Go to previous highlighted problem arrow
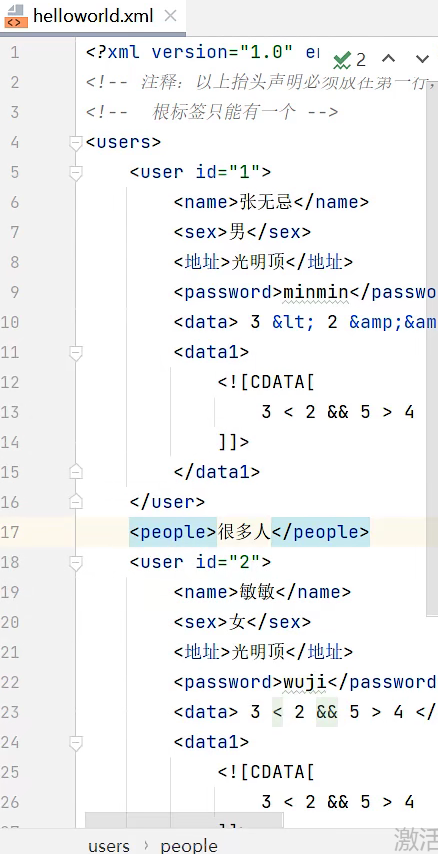 coord(388,59)
